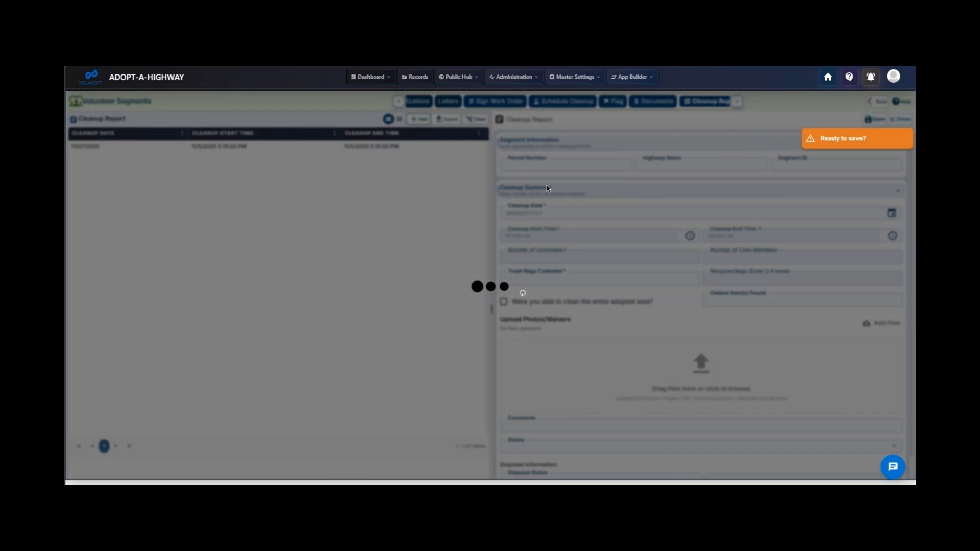Click the Schedule Cleanup button
The image size is (980, 551).
click(562, 101)
